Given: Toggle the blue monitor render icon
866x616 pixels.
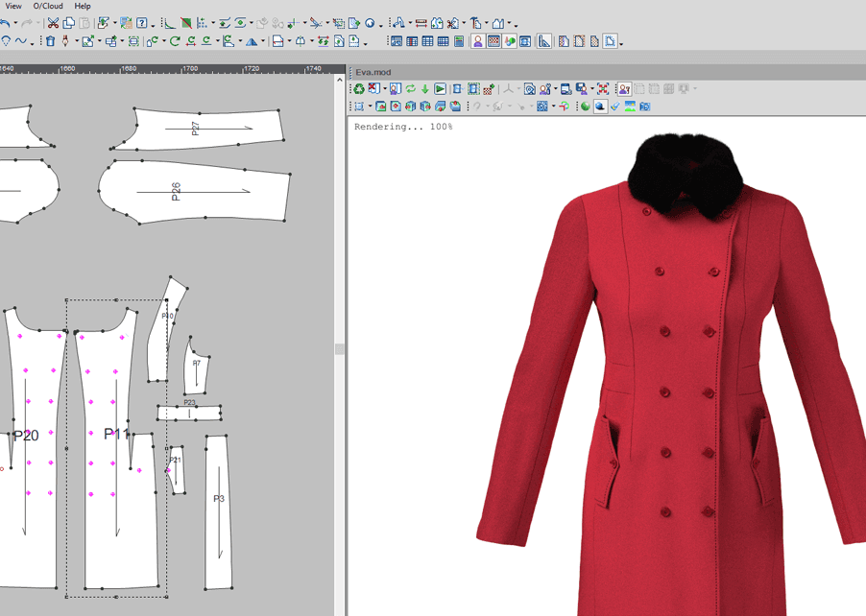Looking at the screenshot, I should pyautogui.click(x=523, y=40).
